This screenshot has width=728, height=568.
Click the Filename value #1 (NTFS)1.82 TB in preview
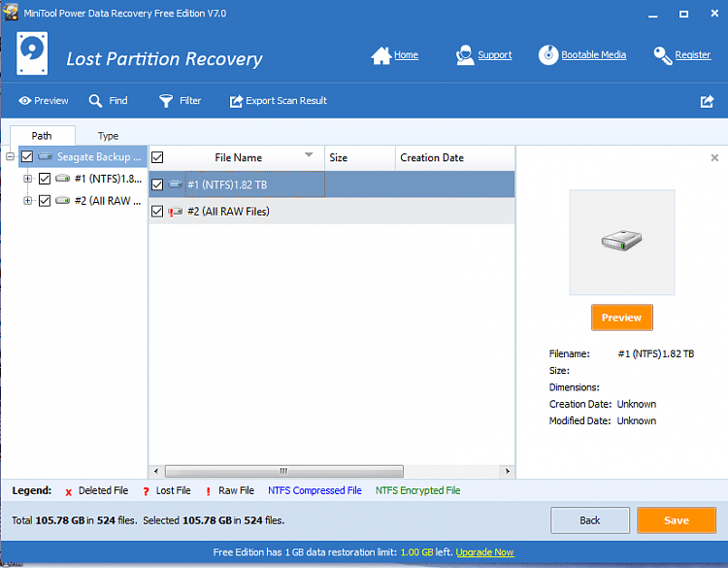click(x=656, y=353)
